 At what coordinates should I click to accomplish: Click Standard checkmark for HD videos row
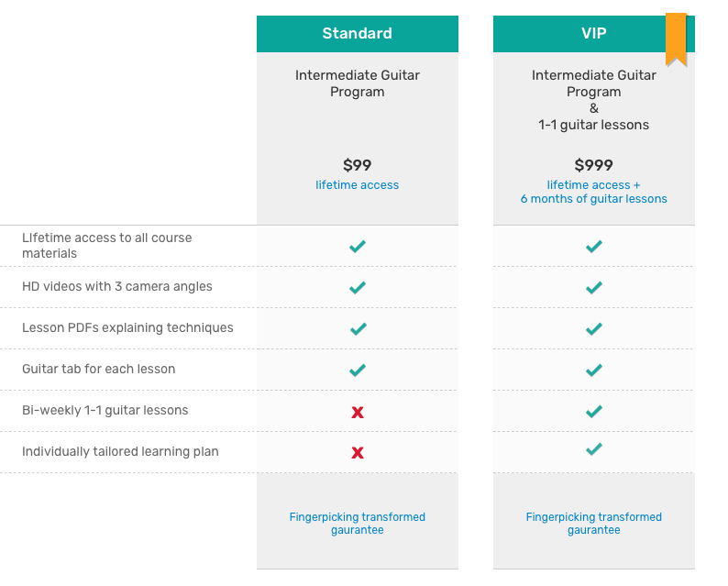tap(357, 287)
